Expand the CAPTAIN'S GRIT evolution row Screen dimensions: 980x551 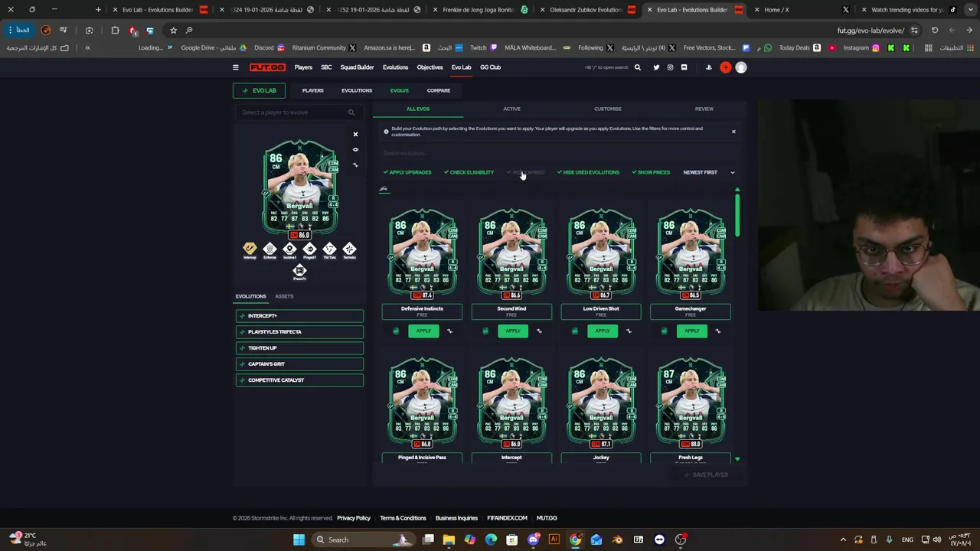[299, 364]
